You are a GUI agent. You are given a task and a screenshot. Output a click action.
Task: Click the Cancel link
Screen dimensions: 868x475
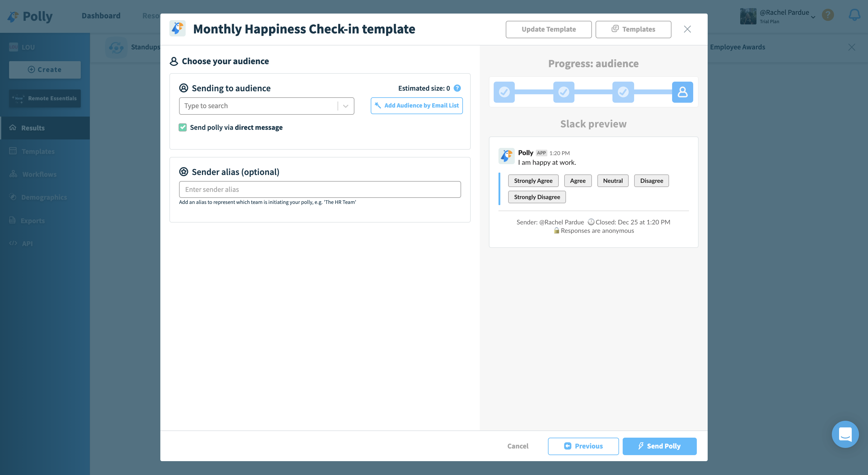click(x=517, y=446)
